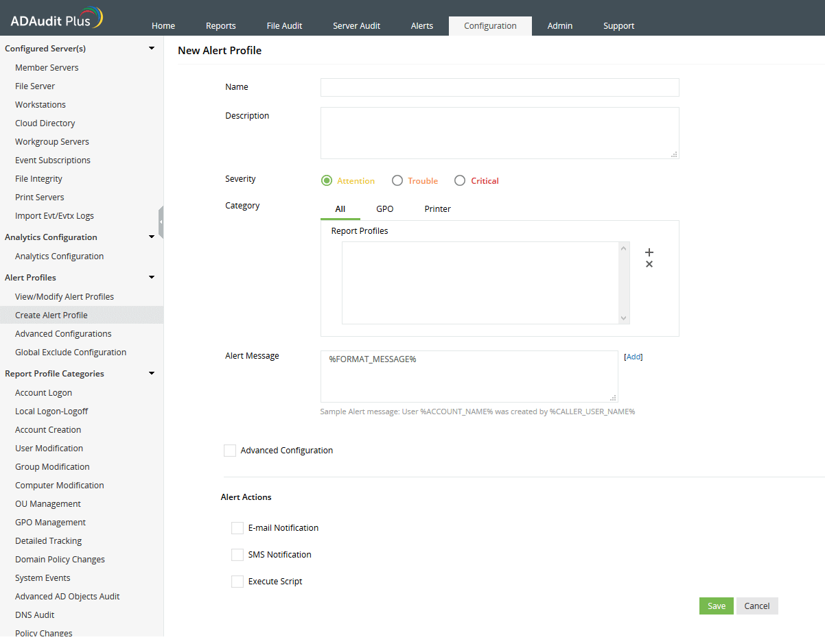Collapse sidebar using handle arrow
The width and height of the screenshot is (825, 644).
161,222
